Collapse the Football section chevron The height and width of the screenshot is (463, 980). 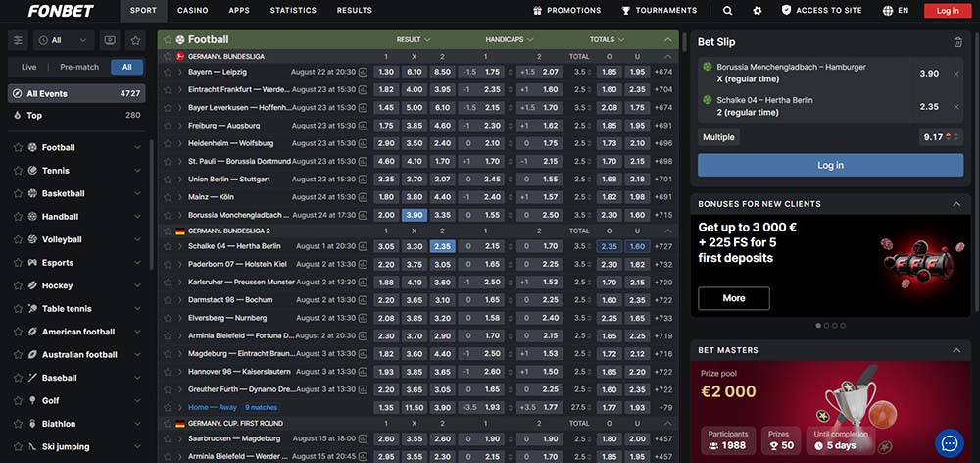[667, 39]
